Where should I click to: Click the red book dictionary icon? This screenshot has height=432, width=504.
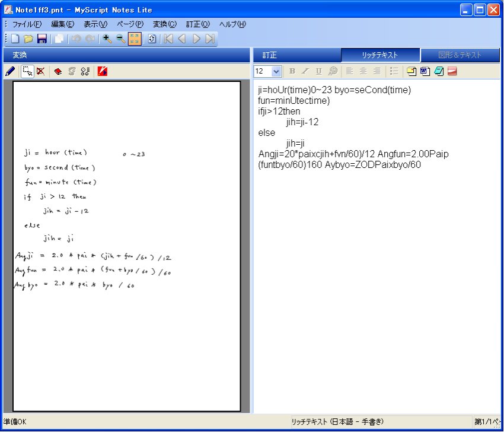coord(58,72)
